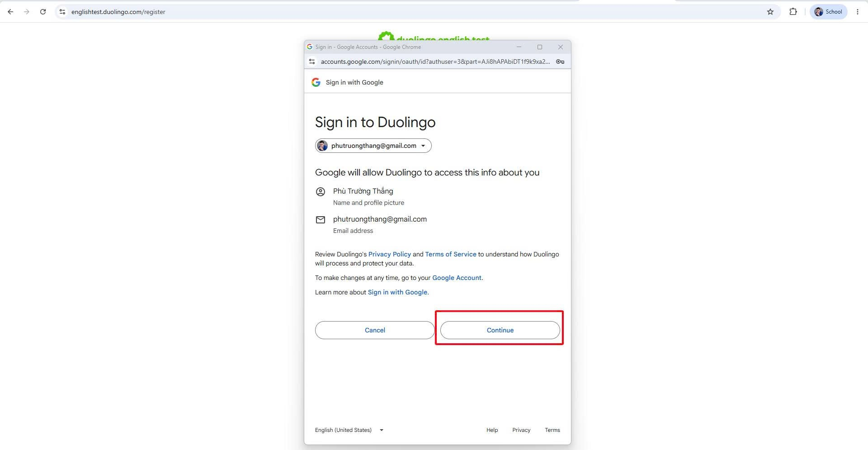Click the site info icon in main address bar
The image size is (868, 450).
62,12
